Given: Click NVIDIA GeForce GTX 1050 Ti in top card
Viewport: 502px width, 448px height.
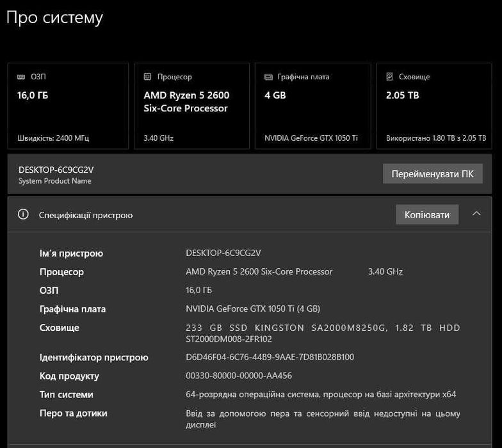Looking at the screenshot, I should click(311, 138).
